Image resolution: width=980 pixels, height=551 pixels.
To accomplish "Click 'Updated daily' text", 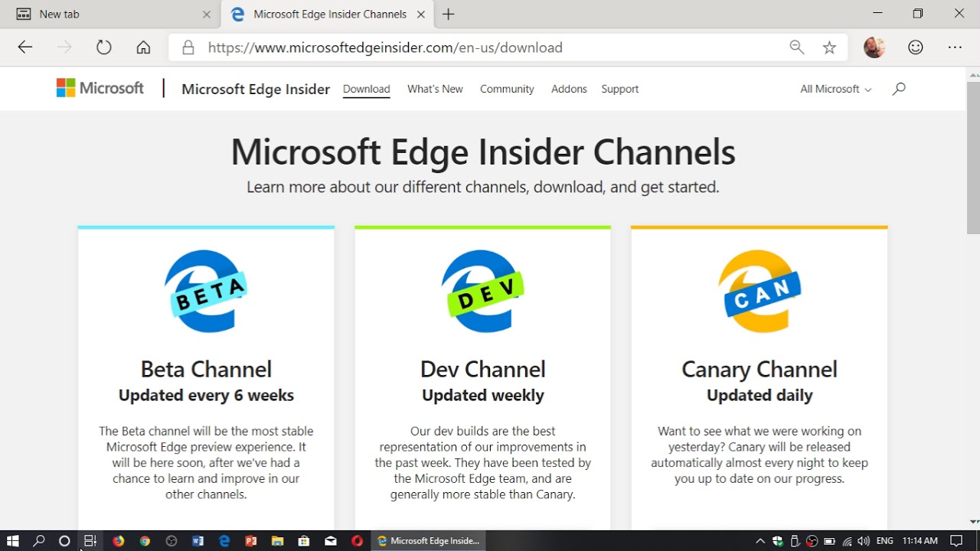I will [759, 396].
